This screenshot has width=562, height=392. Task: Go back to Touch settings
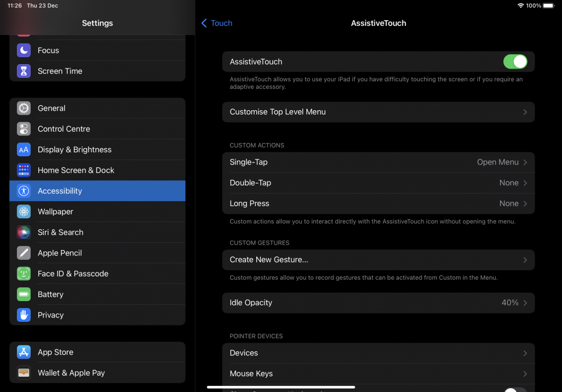coord(217,23)
